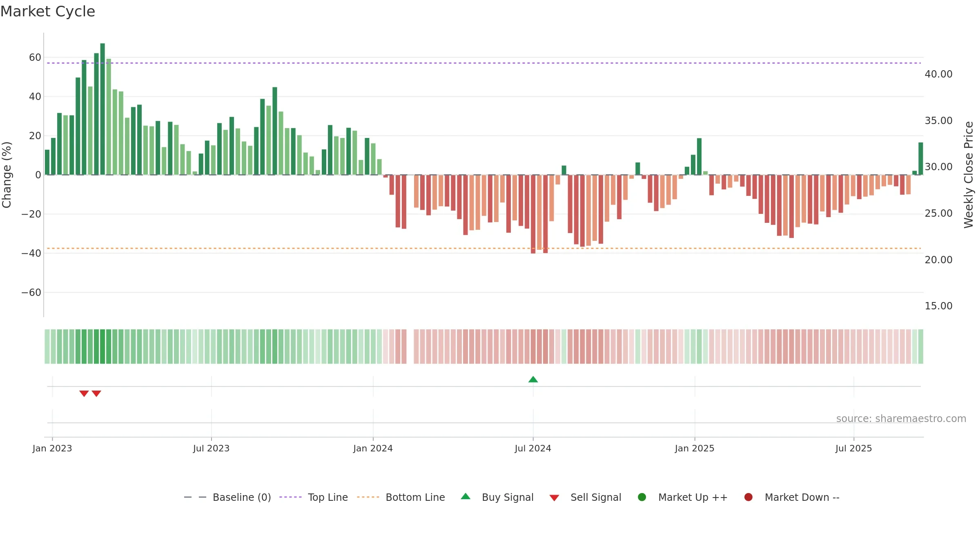Click the purple dotted Top Line legend swatch

(290, 497)
